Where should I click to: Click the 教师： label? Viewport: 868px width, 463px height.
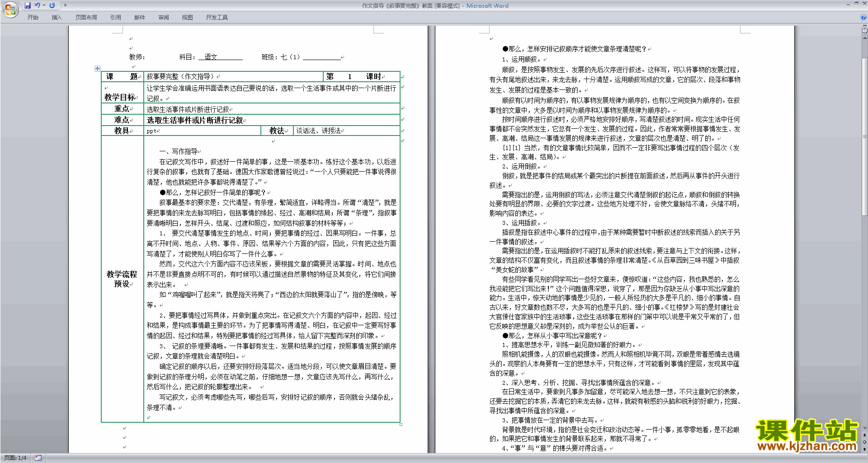pyautogui.click(x=137, y=57)
